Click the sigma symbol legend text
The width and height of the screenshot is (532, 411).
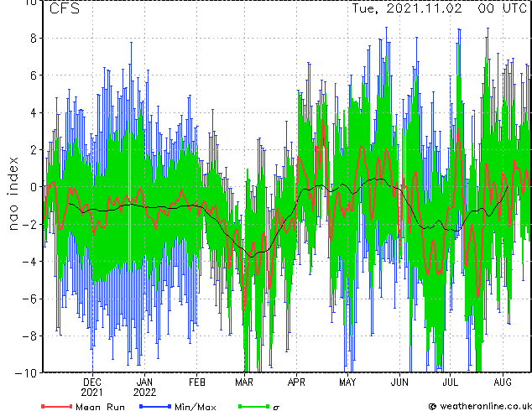(x=276, y=408)
